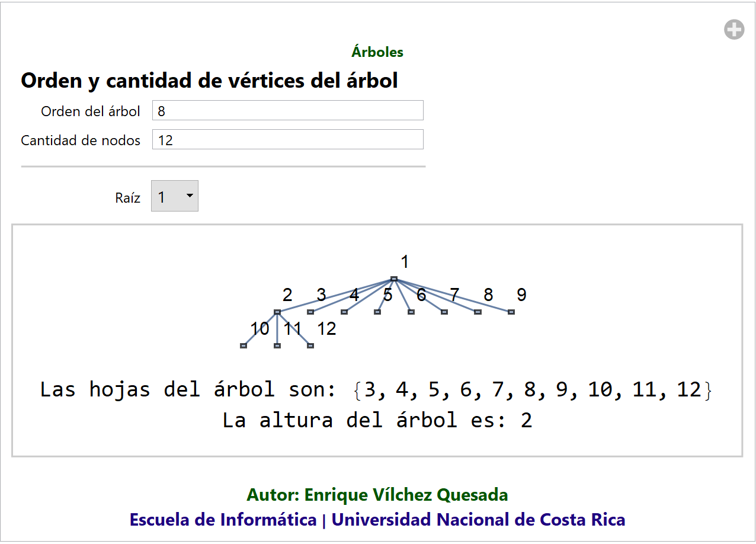Click the leaf vertex marker for node 11

277,345
